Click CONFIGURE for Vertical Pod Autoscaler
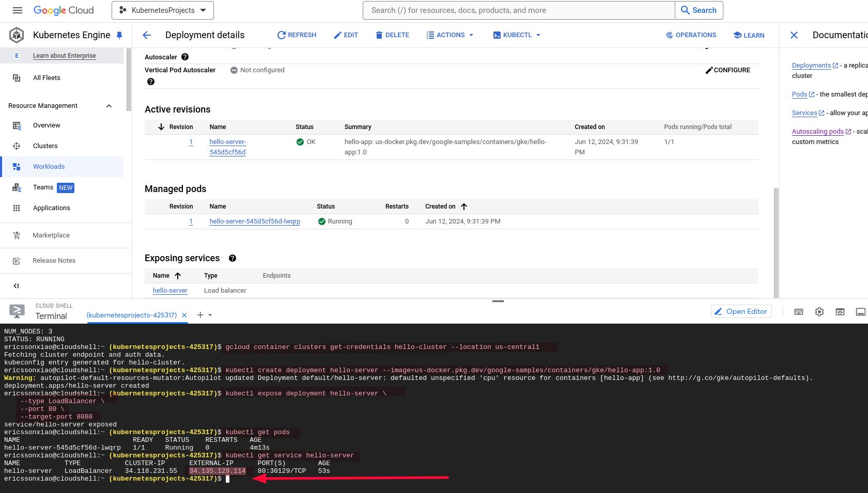Viewport: 868px width, 493px height. [728, 70]
